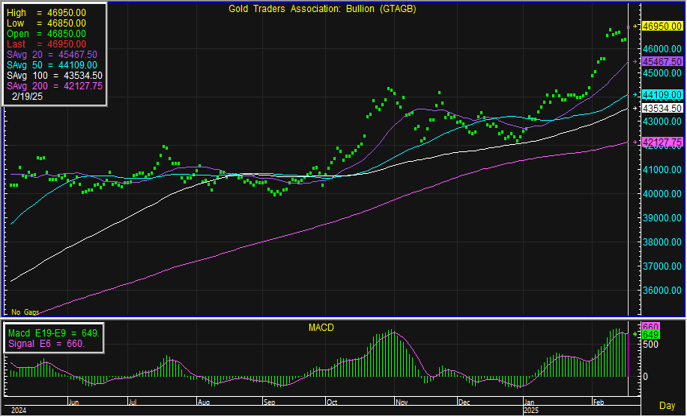Click the No Gaps label
The width and height of the screenshot is (687, 417).
coord(23,313)
